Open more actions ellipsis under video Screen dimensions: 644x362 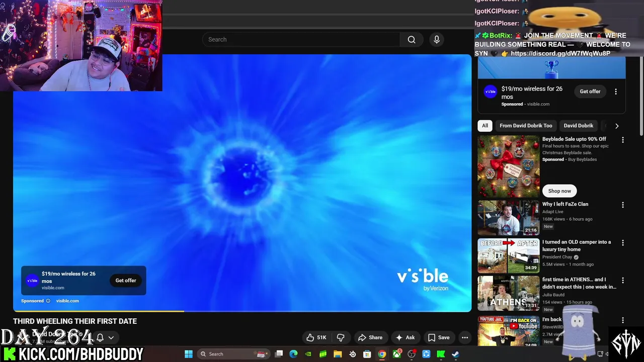tap(465, 338)
